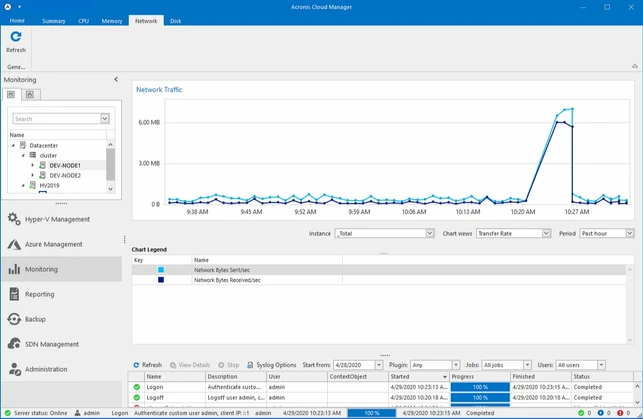The image size is (643, 419).
Task: Open the Acronis application menu icon
Action: coord(8,7)
